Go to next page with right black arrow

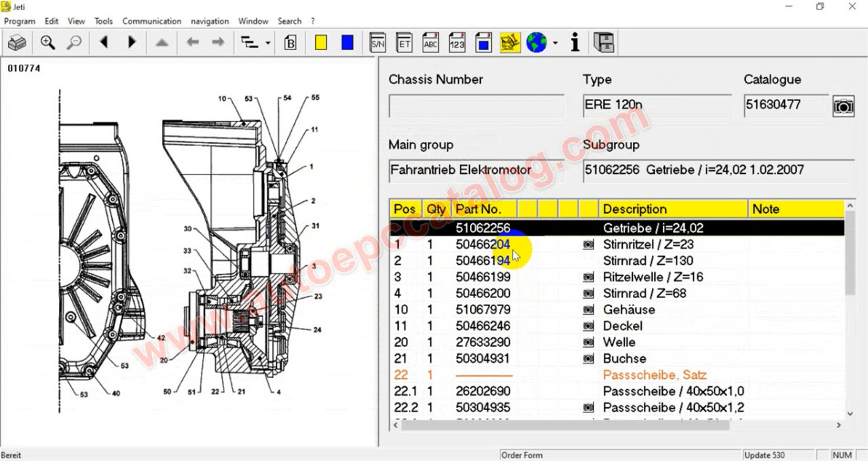coord(131,42)
